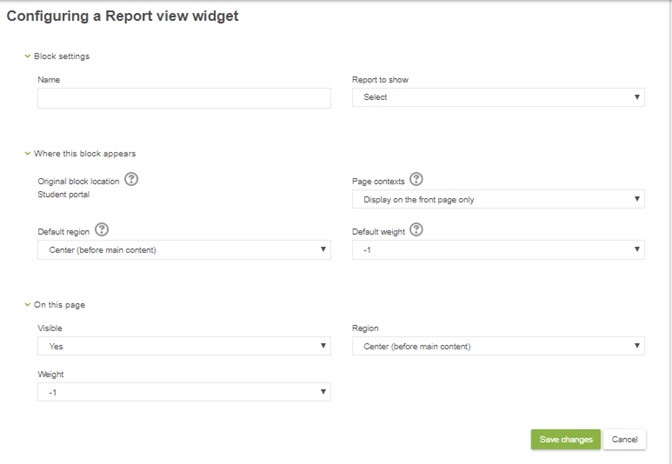Open help icon next to Default region
This screenshot has height=464, width=672.
tap(102, 230)
